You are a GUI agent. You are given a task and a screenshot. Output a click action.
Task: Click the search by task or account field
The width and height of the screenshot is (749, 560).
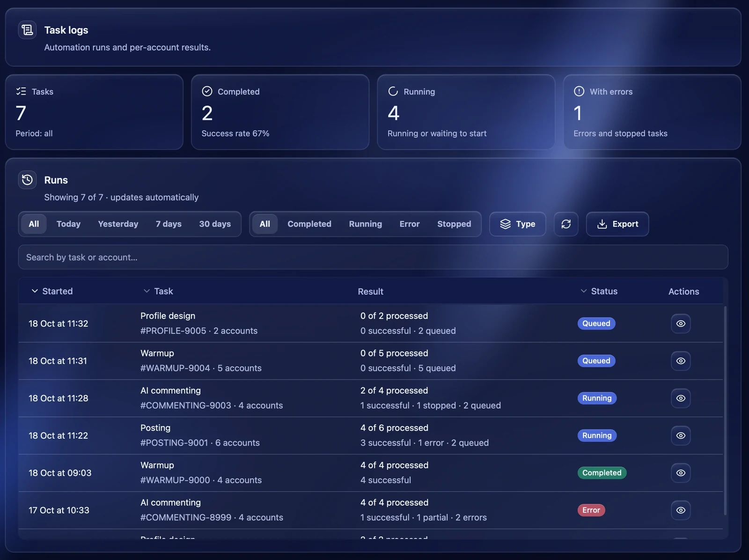(373, 257)
